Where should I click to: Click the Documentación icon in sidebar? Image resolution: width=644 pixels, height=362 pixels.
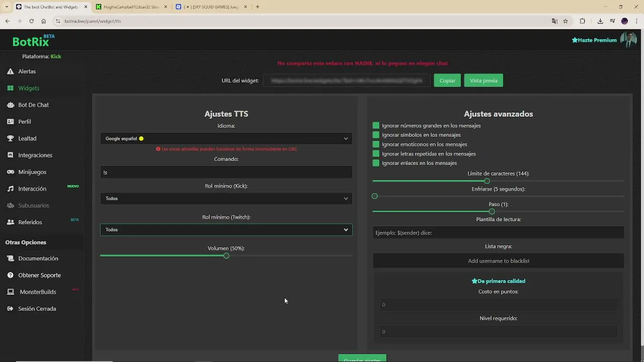point(10,258)
